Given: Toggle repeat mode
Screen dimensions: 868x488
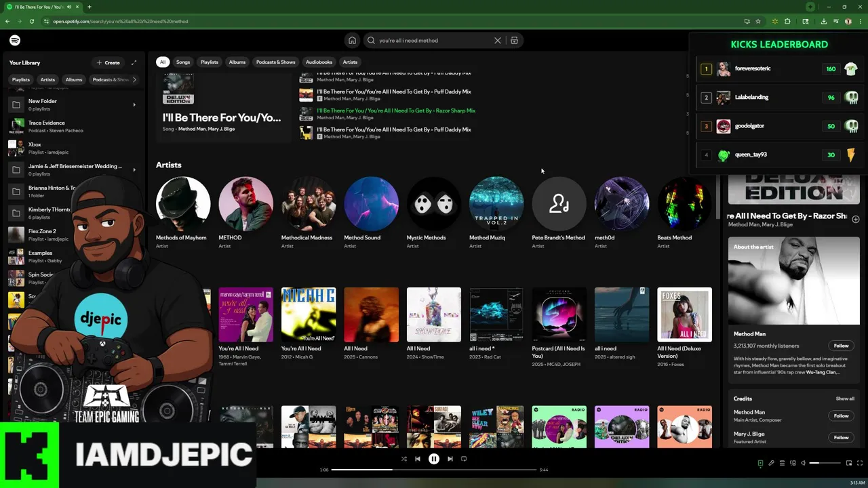Looking at the screenshot, I should [464, 459].
